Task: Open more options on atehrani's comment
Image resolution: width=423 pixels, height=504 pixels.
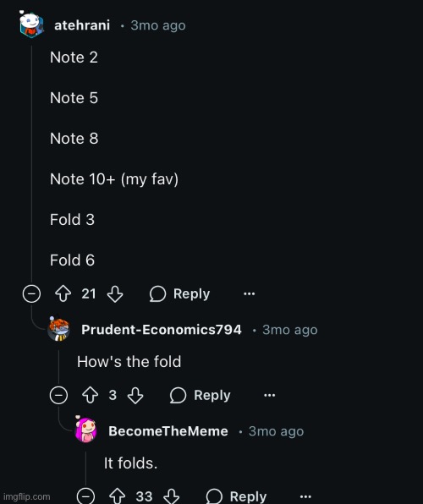Action: (250, 293)
